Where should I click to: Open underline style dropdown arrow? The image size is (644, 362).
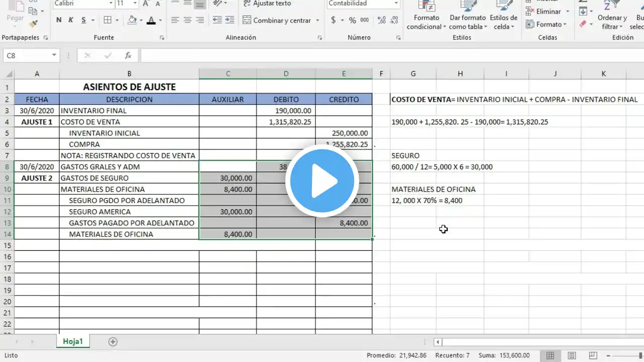pyautogui.click(x=93, y=21)
